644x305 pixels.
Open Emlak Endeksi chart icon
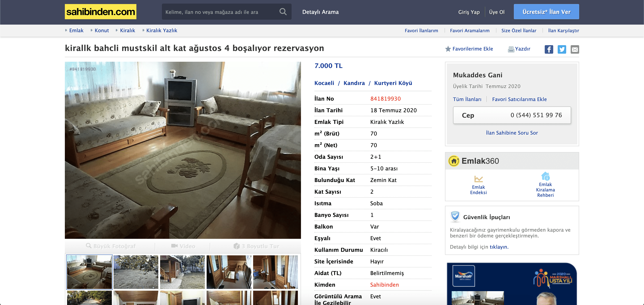(x=478, y=179)
